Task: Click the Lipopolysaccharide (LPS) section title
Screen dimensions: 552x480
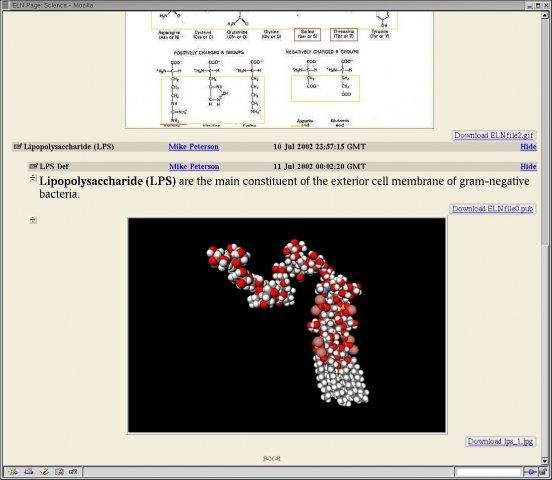Action: coord(69,147)
